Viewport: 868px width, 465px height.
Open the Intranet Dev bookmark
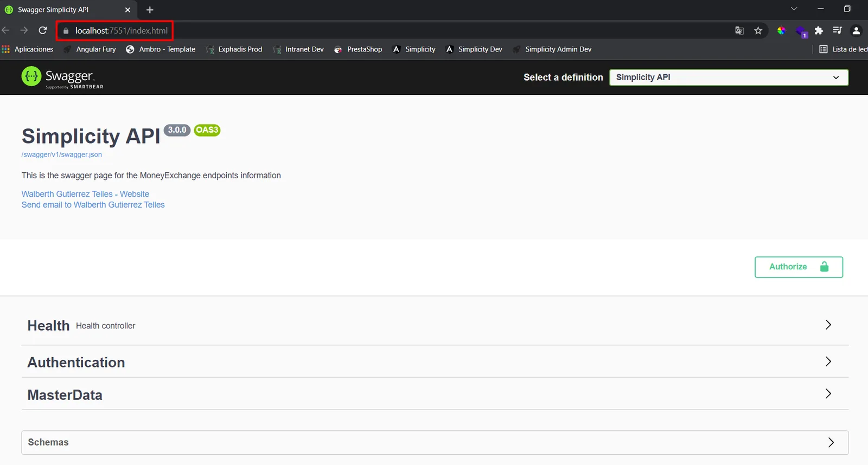[x=298, y=49]
